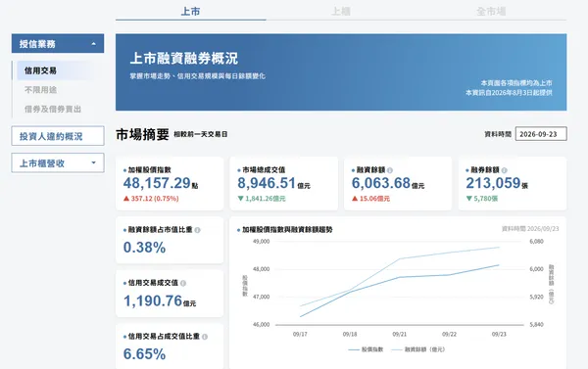Click the 09/23 x-axis label
This screenshot has width=588, height=369.
click(499, 334)
